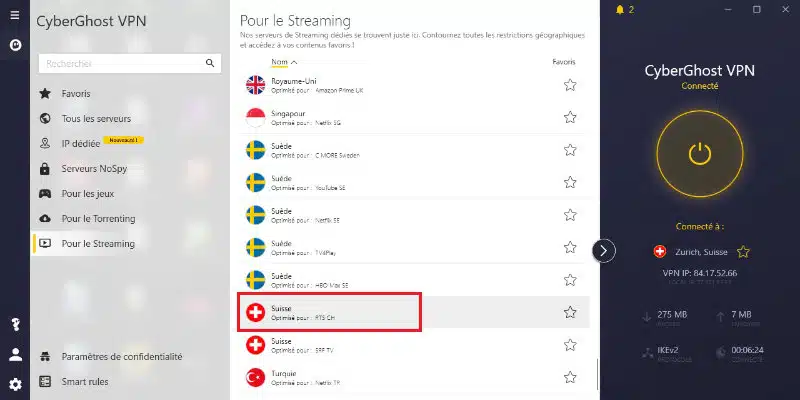
Task: Click the protocol icon beside IKEv2
Action: coord(647,353)
